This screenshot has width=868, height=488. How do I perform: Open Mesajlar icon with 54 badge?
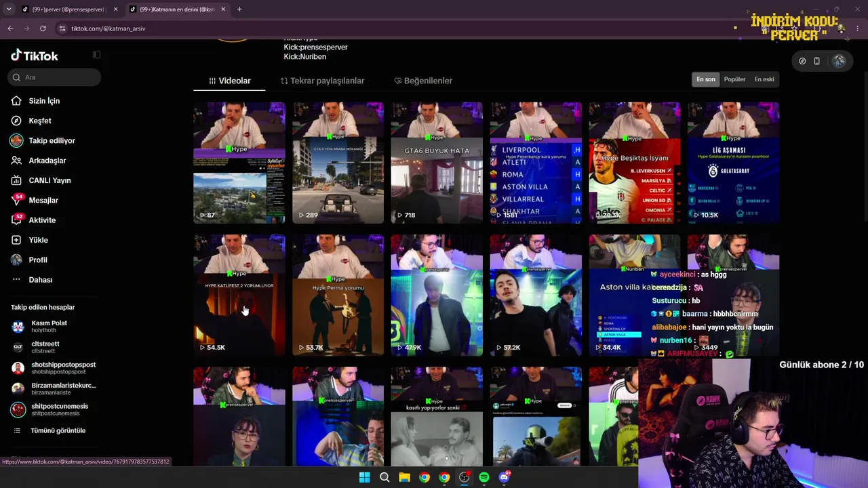click(16, 200)
